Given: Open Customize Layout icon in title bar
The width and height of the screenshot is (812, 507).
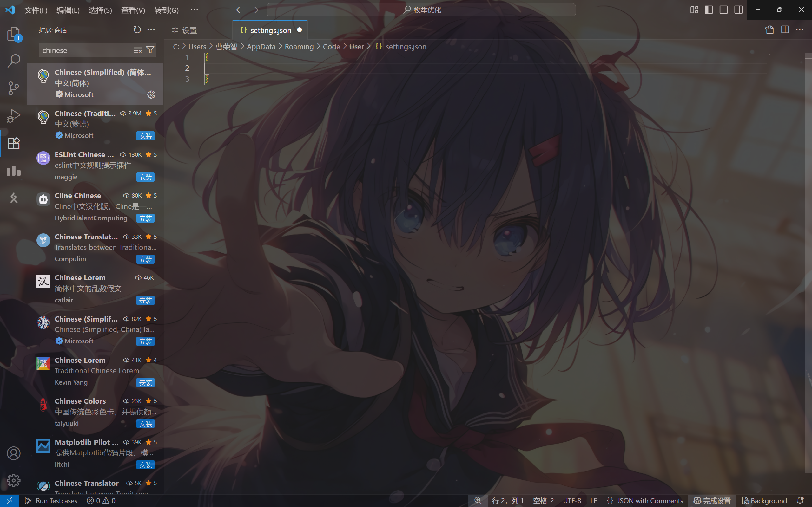Looking at the screenshot, I should [x=694, y=10].
